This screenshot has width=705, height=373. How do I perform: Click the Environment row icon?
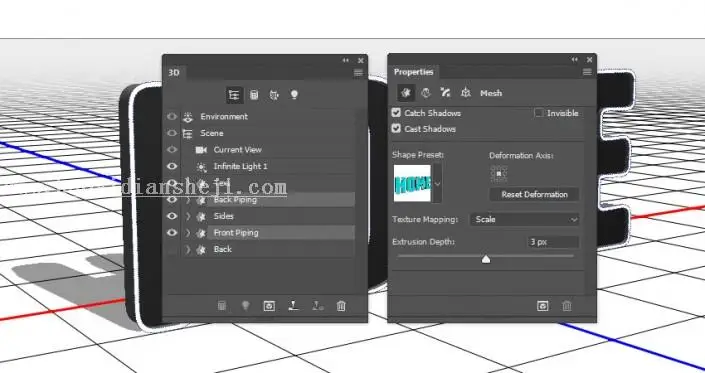(x=188, y=117)
